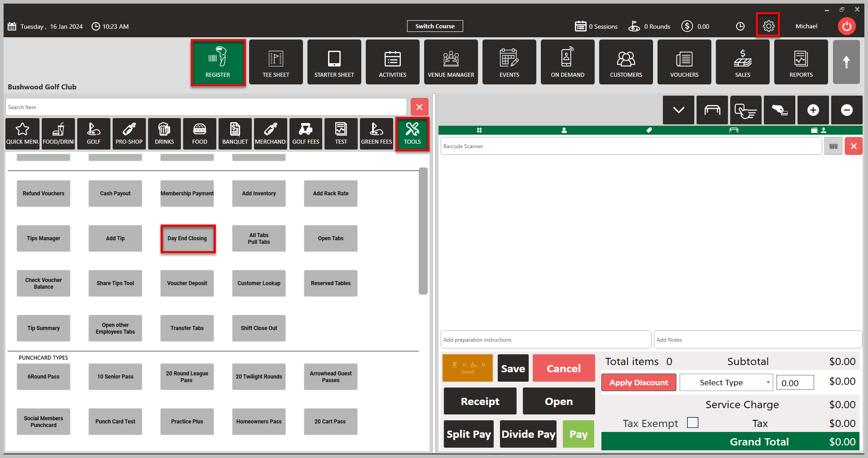Open the On Demand module
Image resolution: width=868 pixels, height=458 pixels.
coord(568,62)
